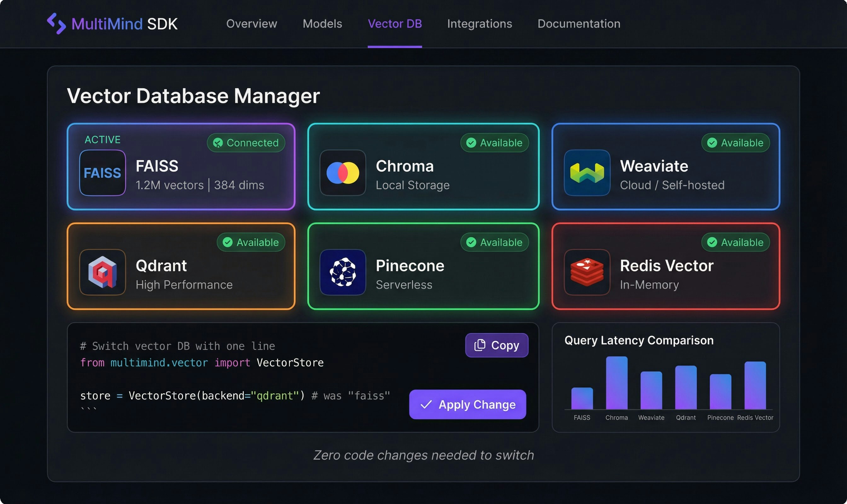
Task: Click the Available badge on Chroma card
Action: pyautogui.click(x=494, y=143)
